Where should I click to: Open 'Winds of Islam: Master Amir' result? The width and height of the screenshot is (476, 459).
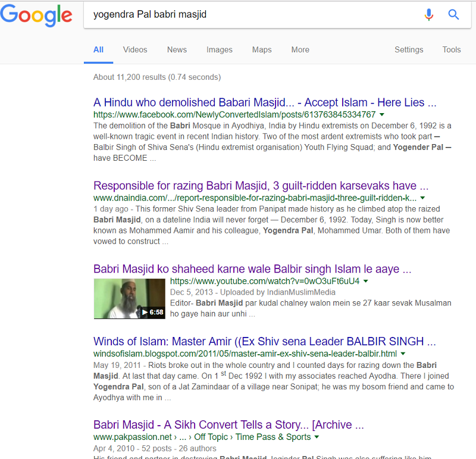[x=264, y=342]
